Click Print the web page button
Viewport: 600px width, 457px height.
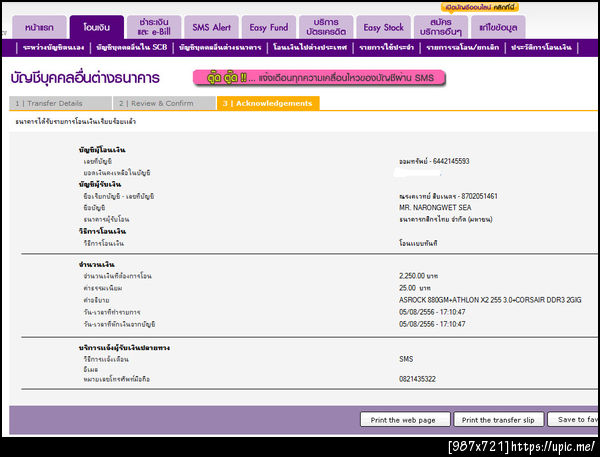tap(405, 419)
